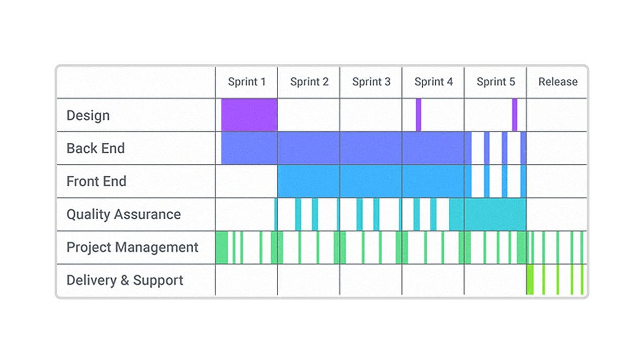
Task: Select the Design row label
Action: pos(88,115)
